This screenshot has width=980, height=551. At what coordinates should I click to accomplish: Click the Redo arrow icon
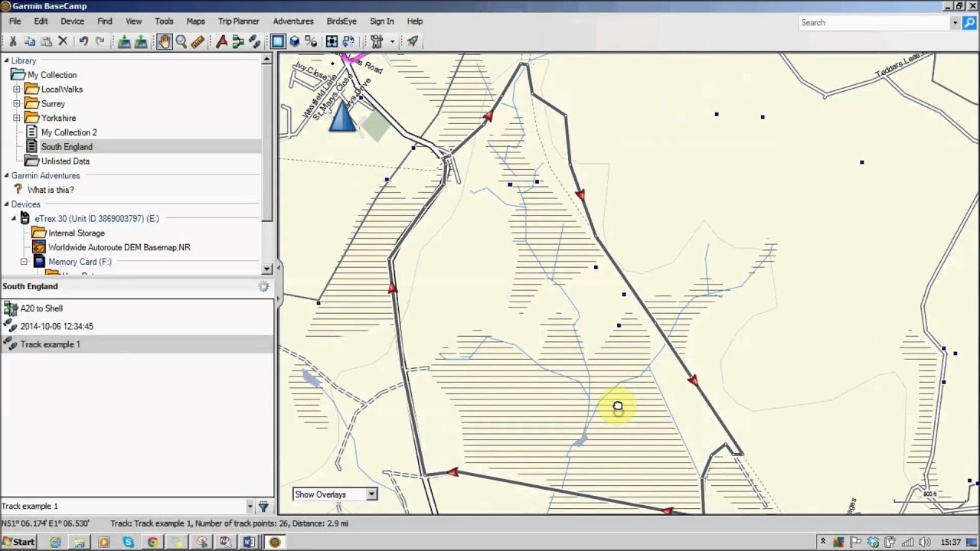[100, 41]
